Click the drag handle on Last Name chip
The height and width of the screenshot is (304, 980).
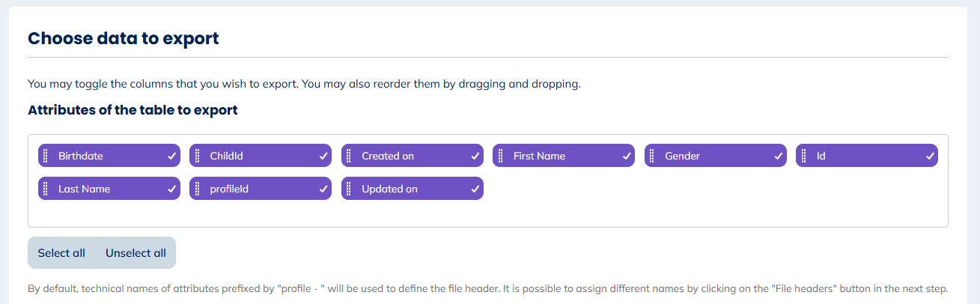coord(45,189)
